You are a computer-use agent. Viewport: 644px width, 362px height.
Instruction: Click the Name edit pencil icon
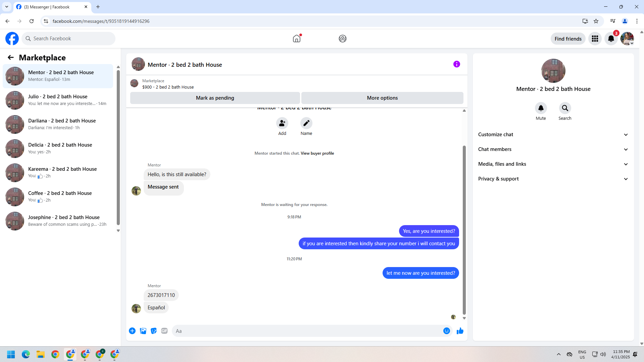(306, 123)
